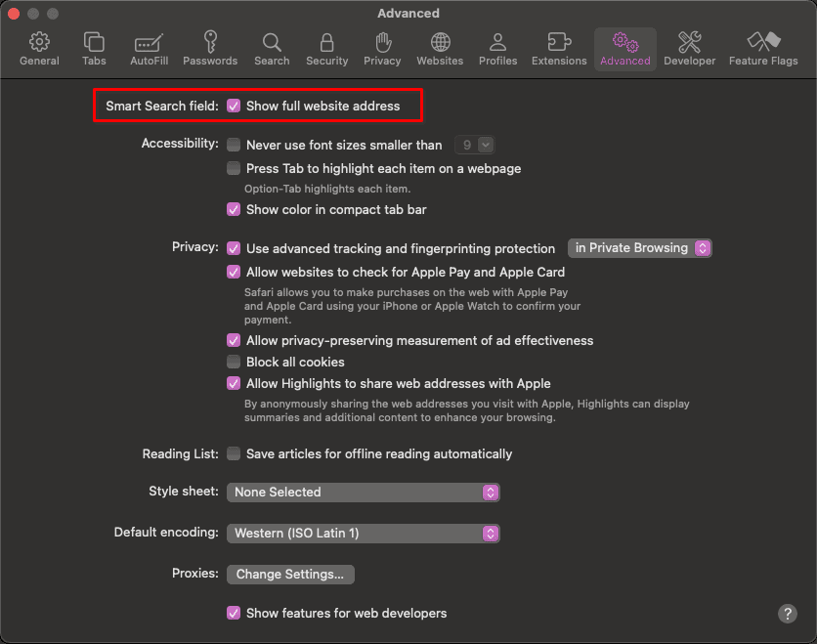Toggle Show color in compact tab bar
Screen dimensions: 817x644
coord(234,209)
